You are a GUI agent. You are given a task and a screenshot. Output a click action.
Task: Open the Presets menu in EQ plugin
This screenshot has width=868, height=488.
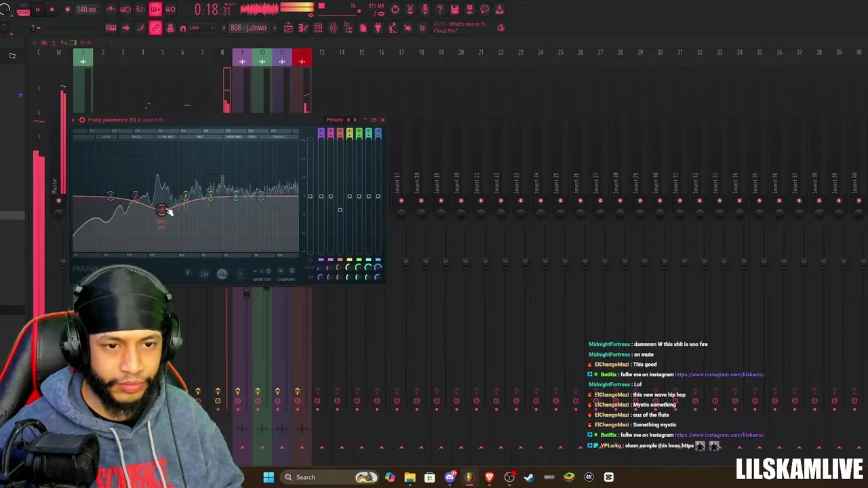pyautogui.click(x=335, y=120)
